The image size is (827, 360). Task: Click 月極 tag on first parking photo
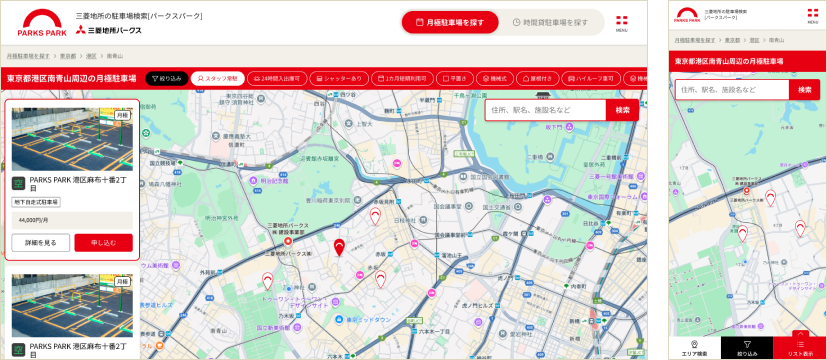coord(122,115)
